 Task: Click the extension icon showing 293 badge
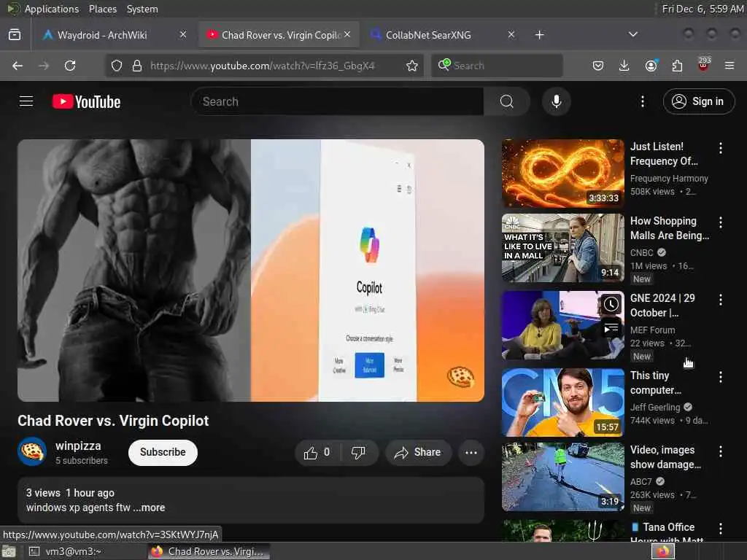coord(704,65)
